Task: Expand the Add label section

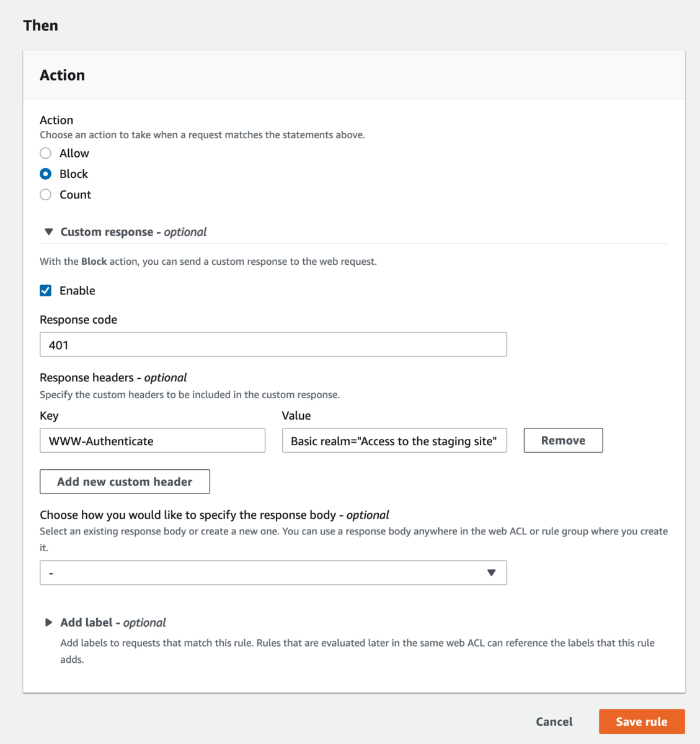Action: click(x=48, y=622)
